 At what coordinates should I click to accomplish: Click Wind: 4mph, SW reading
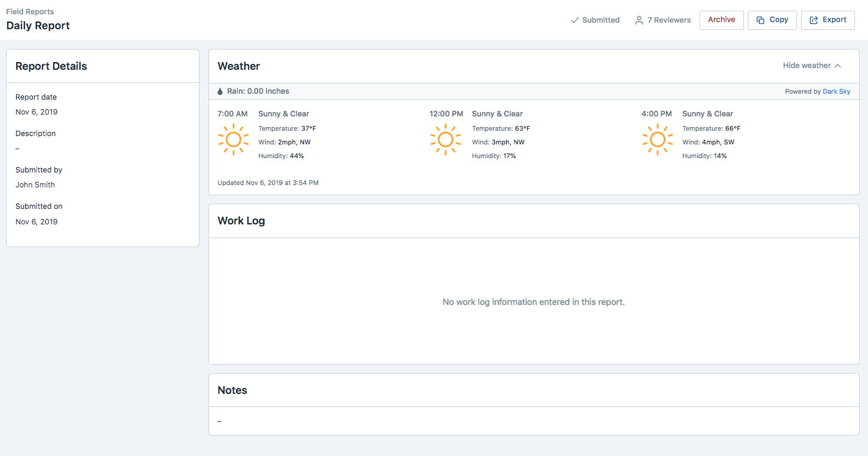pos(708,142)
